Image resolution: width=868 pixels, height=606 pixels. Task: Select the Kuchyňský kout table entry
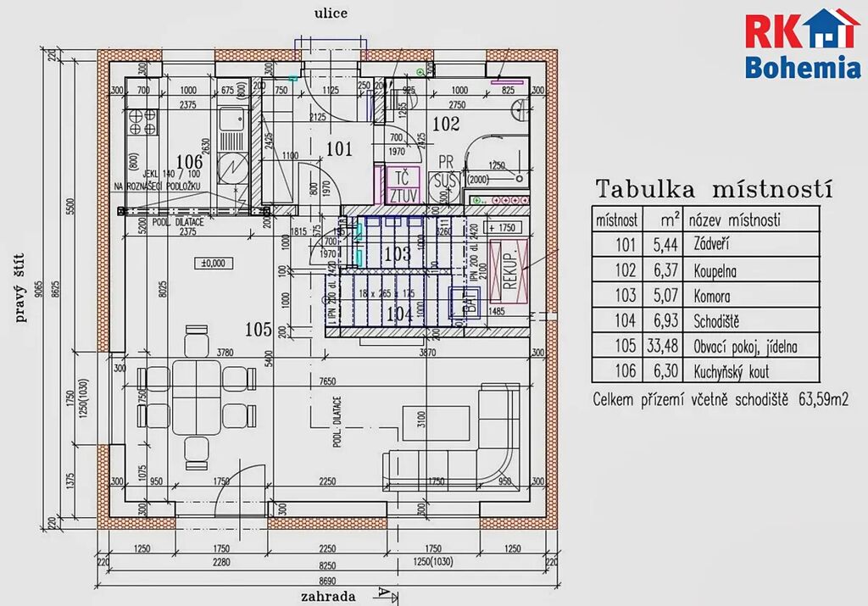click(705, 371)
